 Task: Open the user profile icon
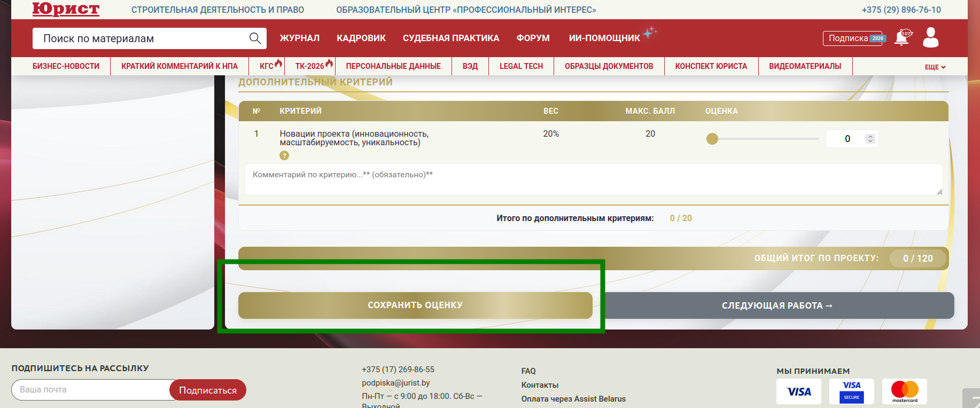click(931, 38)
